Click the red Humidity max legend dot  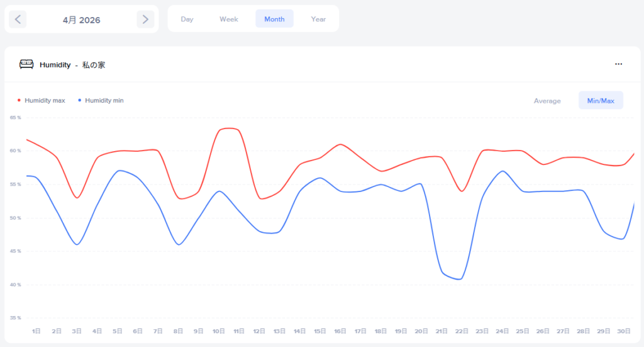[19, 100]
